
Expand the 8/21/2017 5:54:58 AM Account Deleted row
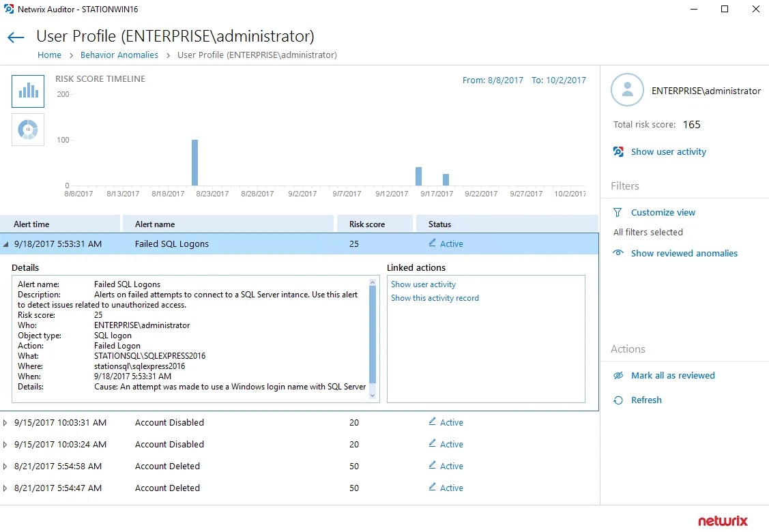point(5,467)
